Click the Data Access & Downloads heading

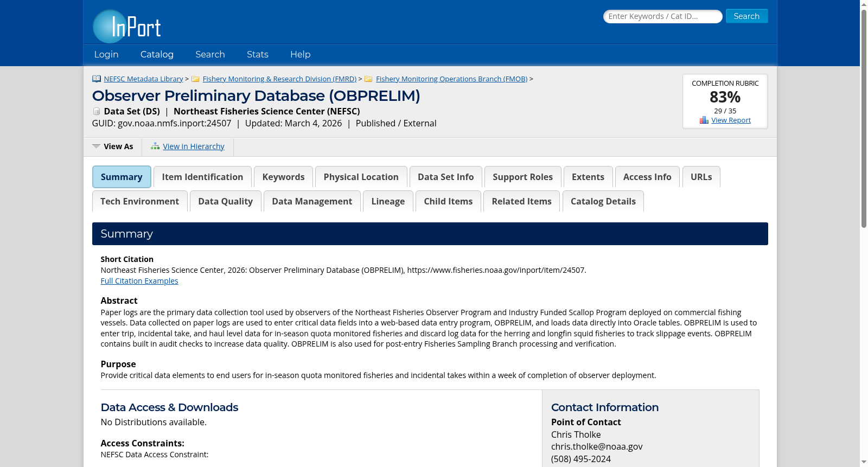169,407
